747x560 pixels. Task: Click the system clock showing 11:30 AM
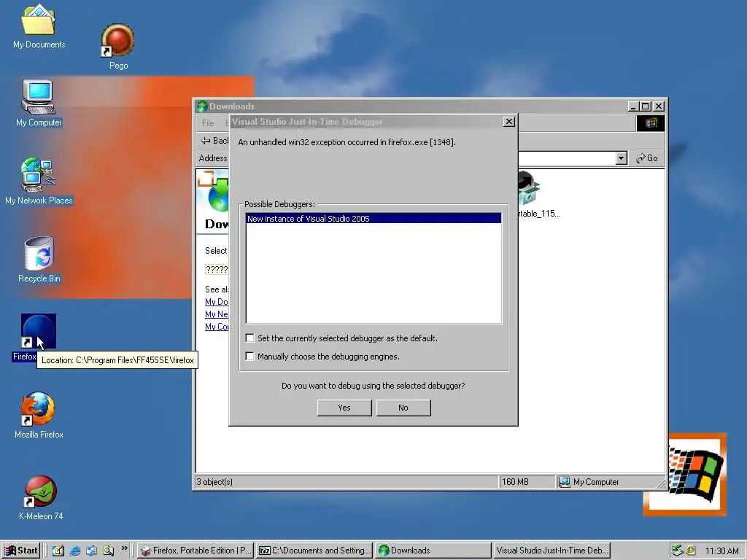(x=721, y=551)
